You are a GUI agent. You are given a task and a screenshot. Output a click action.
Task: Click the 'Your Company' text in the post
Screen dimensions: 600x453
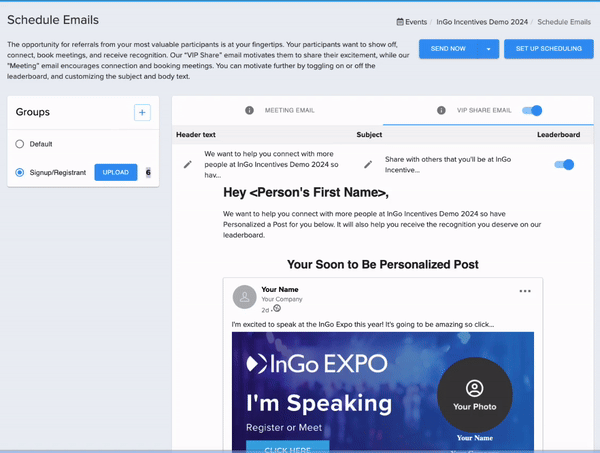coord(282,299)
